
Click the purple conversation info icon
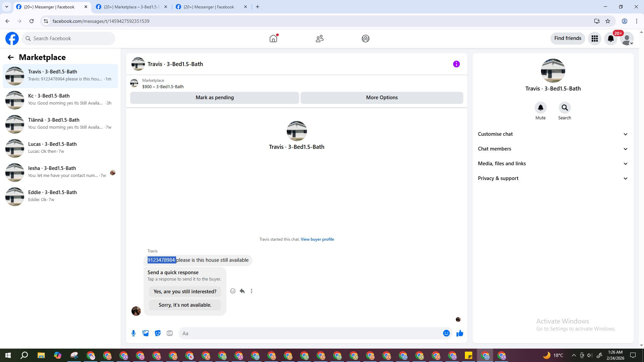coord(456,64)
